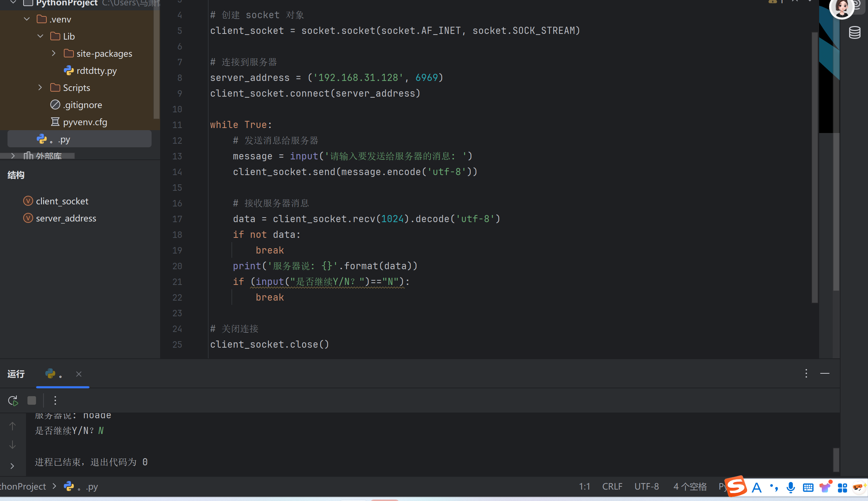The image size is (868, 501).
Task: Toggle Sogou English/Chinese mode letter A
Action: [x=756, y=487]
